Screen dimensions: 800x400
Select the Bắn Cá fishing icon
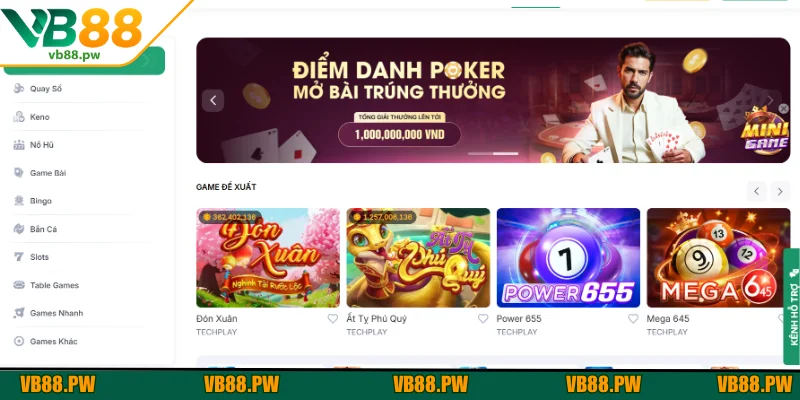[x=19, y=229]
